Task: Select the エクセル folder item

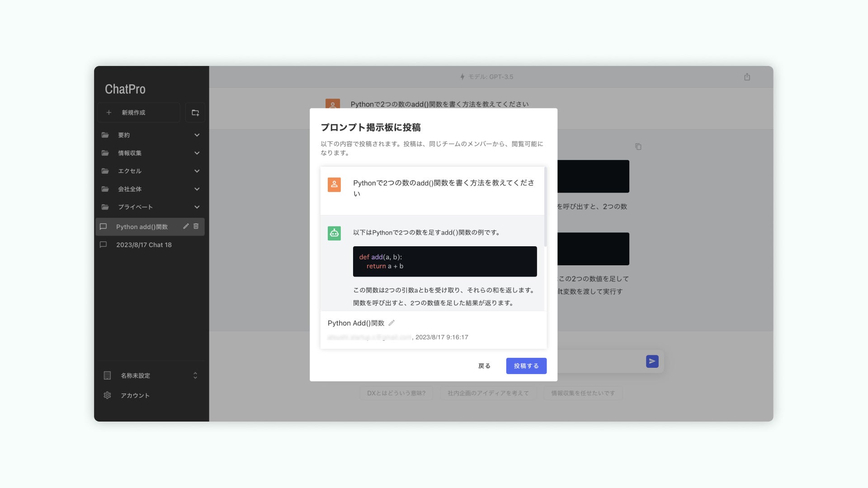Action: coord(130,171)
